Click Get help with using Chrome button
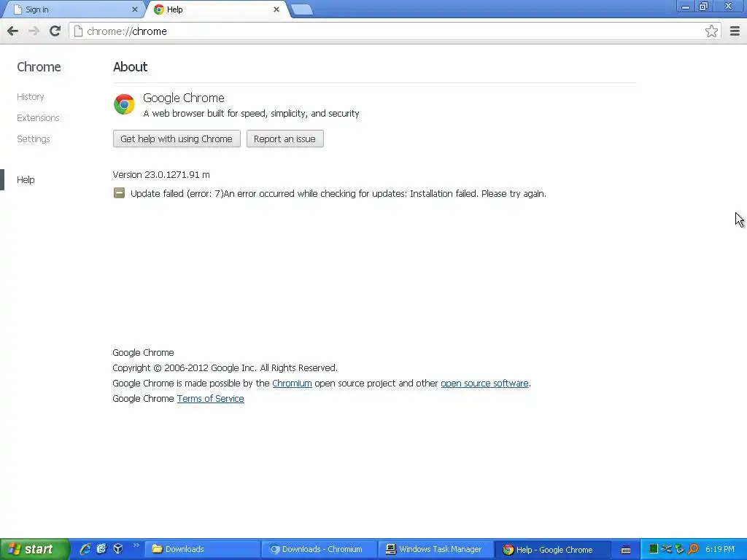747x560 pixels. 177,139
